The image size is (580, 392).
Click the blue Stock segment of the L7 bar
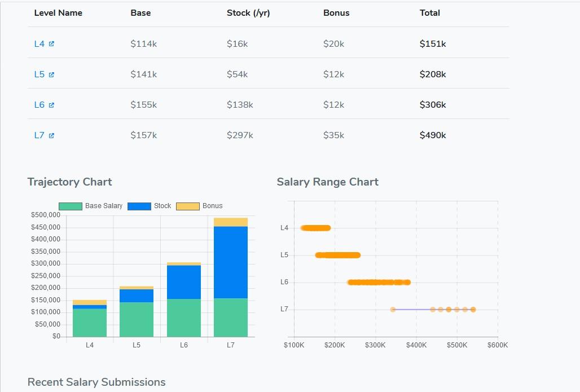[231, 262]
